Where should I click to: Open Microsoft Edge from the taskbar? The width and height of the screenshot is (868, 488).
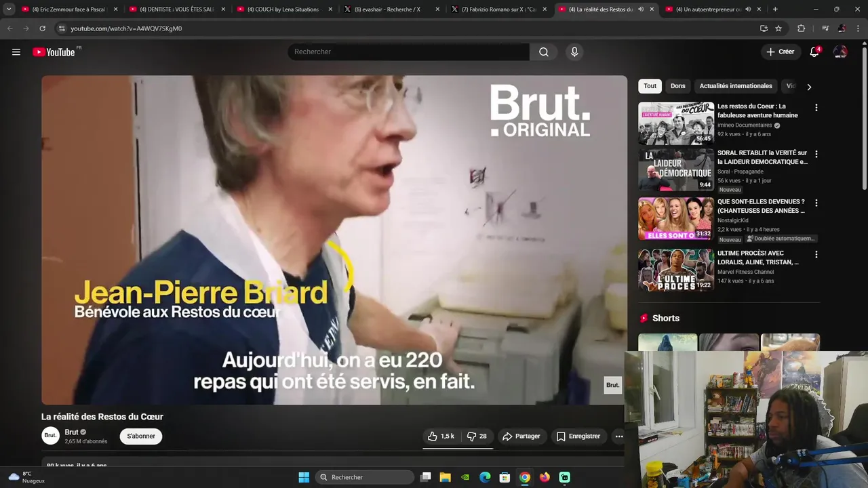(x=485, y=477)
